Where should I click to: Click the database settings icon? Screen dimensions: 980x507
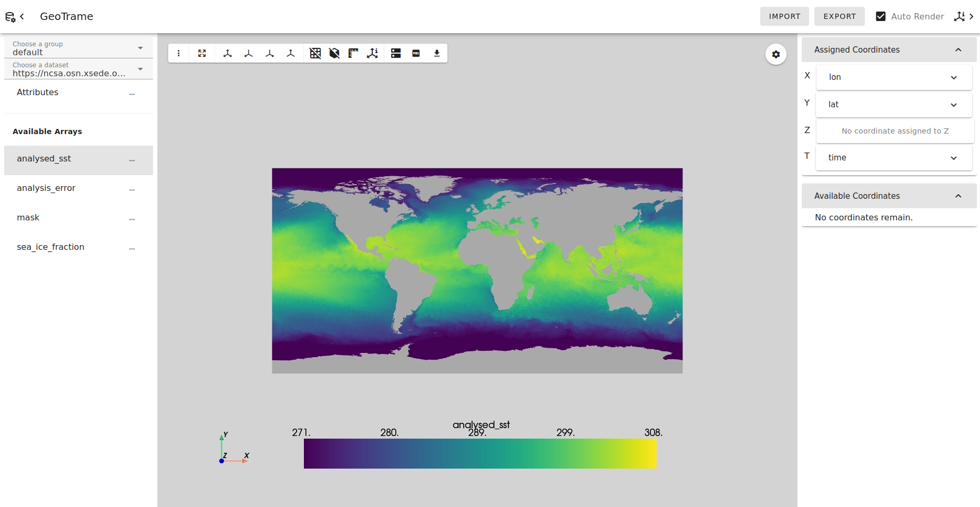10,17
